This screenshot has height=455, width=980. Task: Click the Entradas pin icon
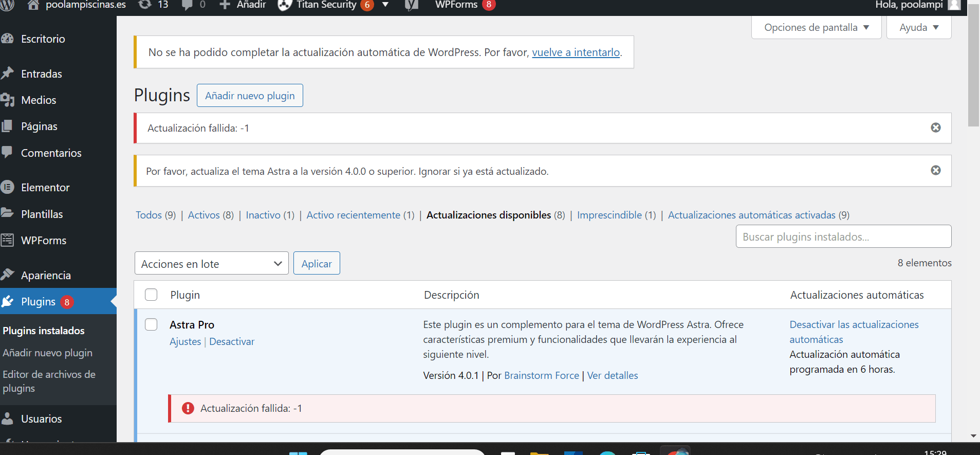(x=7, y=74)
